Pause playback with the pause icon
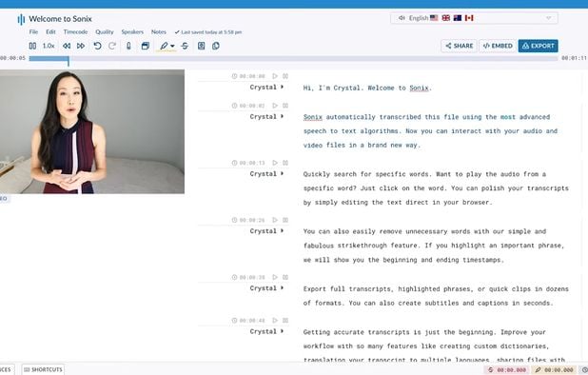This screenshot has width=588, height=375. pyautogui.click(x=32, y=46)
